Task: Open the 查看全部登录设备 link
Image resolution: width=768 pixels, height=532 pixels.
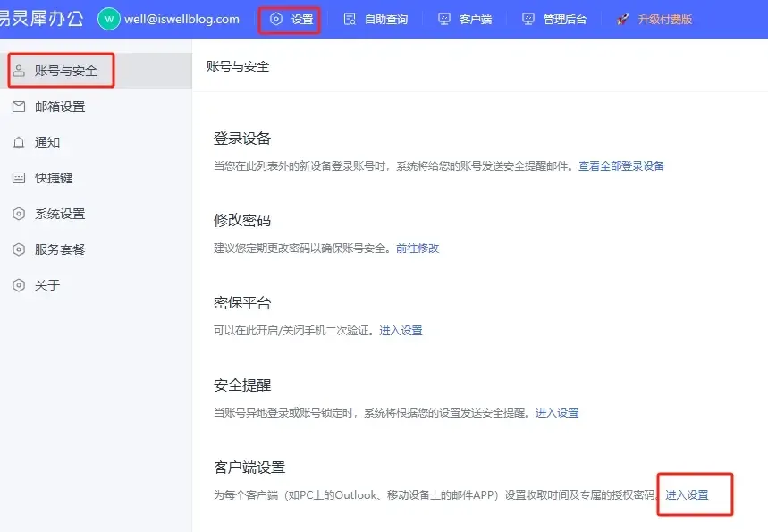Action: point(621,166)
